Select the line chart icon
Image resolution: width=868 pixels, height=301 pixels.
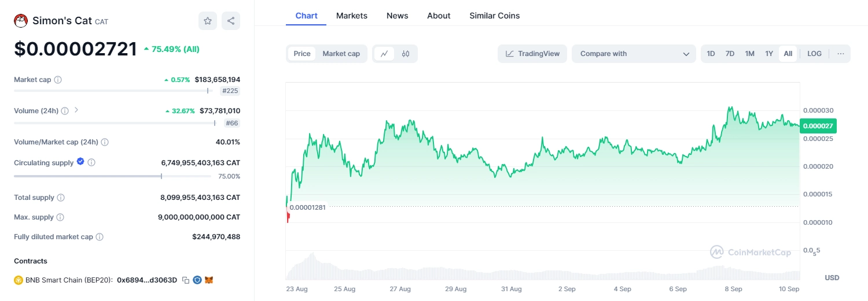point(384,54)
